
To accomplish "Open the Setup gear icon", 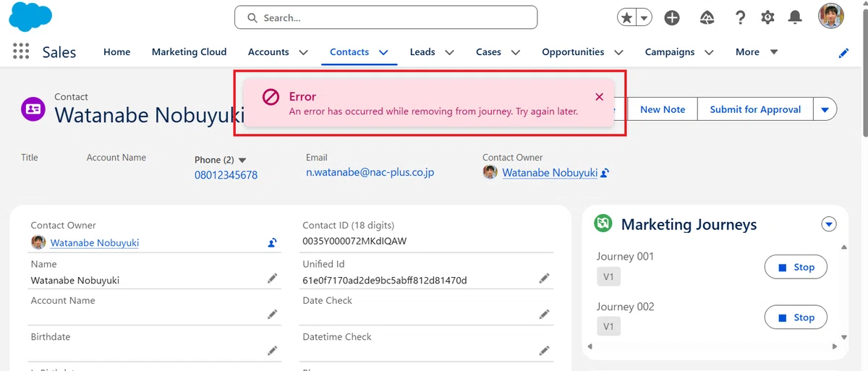I will 767,17.
